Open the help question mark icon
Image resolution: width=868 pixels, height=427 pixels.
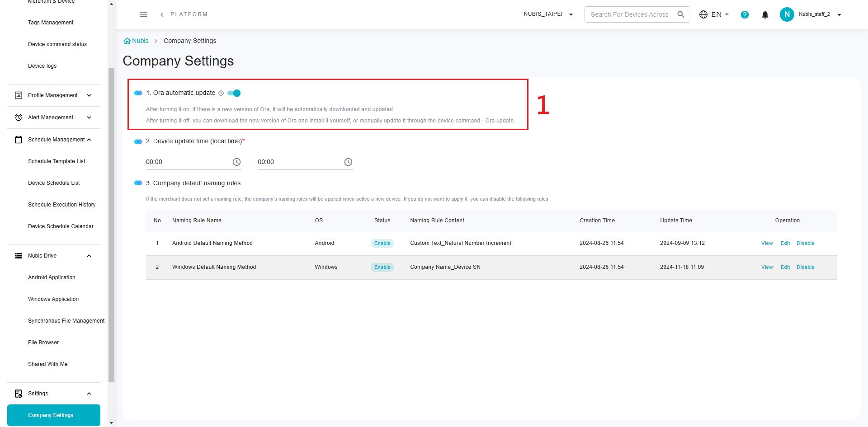point(745,14)
